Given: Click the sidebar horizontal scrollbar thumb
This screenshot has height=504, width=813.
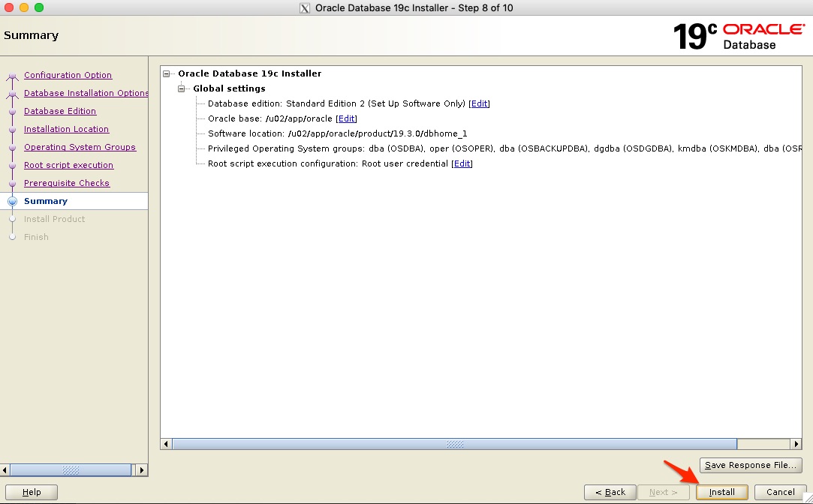Looking at the screenshot, I should coord(71,470).
